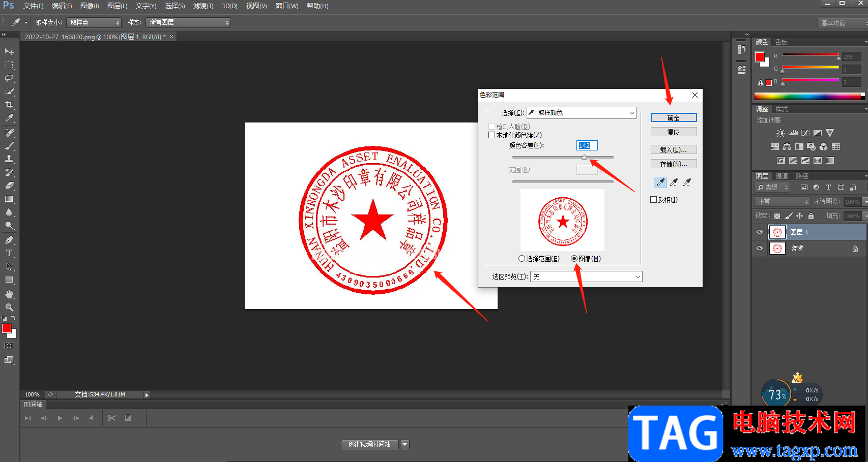Click the Brightness/Contrast adjustment icon
Screen dimensions: 868x462
[780, 133]
